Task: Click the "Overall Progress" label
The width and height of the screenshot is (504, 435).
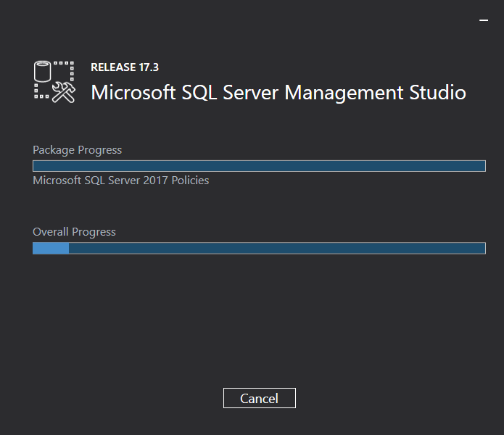Action: (x=74, y=232)
